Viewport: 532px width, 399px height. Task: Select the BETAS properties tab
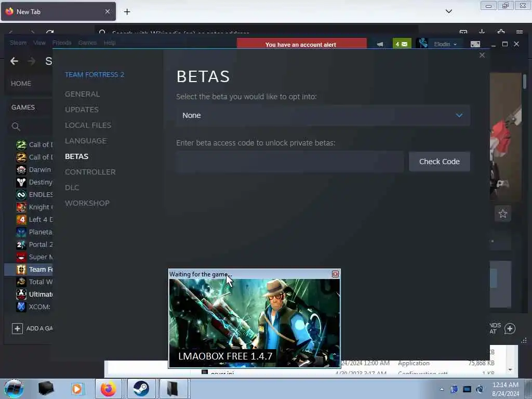[77, 156]
